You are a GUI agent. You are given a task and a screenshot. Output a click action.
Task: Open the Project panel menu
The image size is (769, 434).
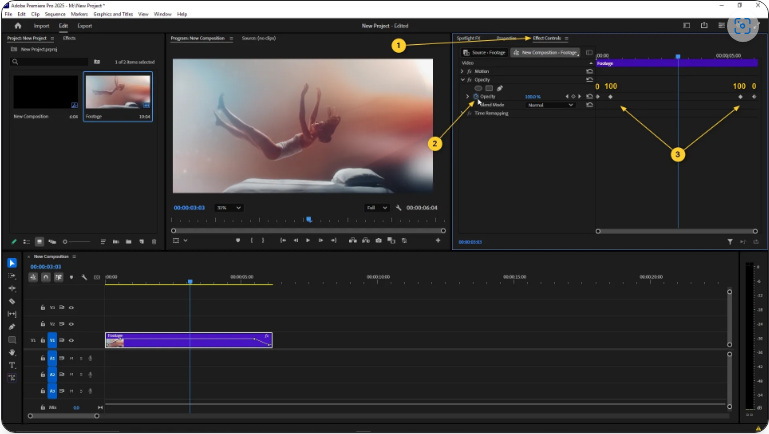pyautogui.click(x=52, y=38)
